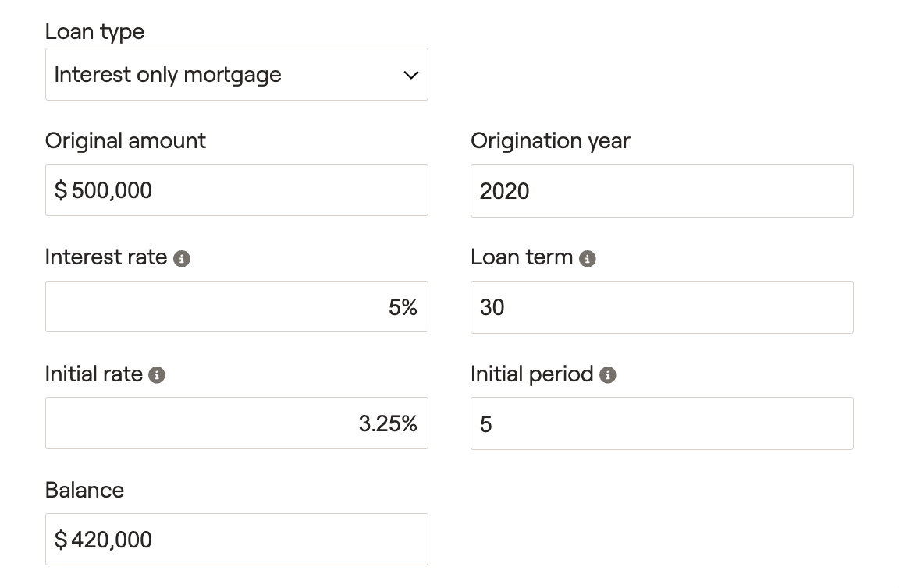Select the Initial period field showing 5
The image size is (899, 588).
click(x=662, y=423)
